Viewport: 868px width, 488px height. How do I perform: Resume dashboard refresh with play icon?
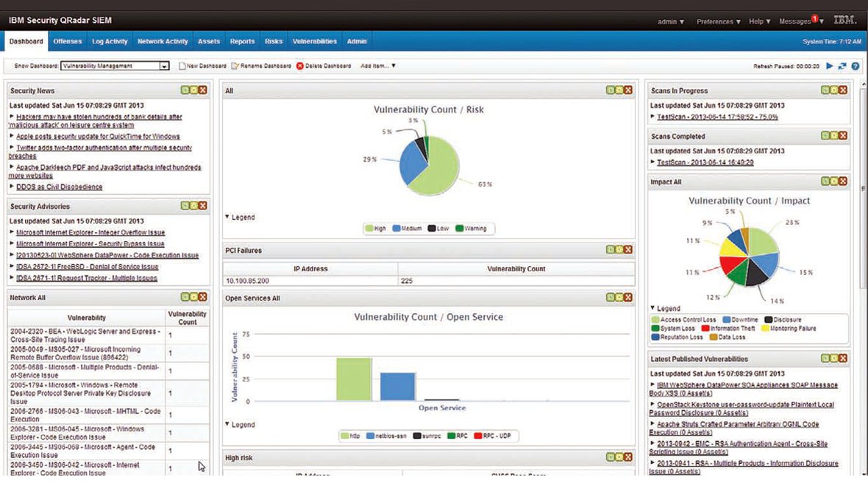[829, 66]
